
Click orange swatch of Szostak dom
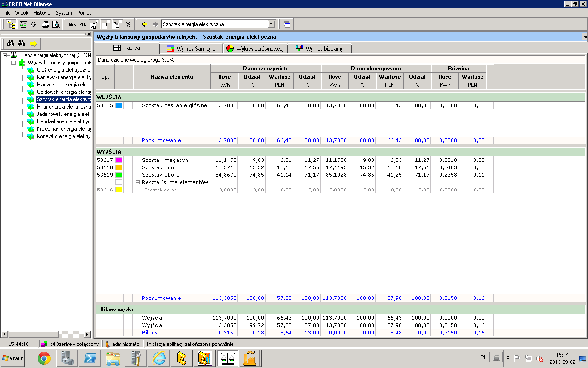(119, 167)
